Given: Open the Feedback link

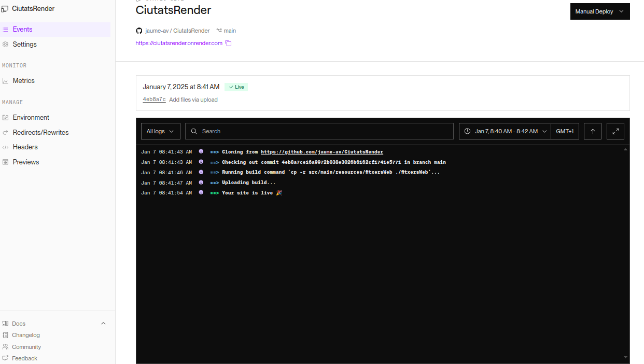Looking at the screenshot, I should pyautogui.click(x=25, y=358).
